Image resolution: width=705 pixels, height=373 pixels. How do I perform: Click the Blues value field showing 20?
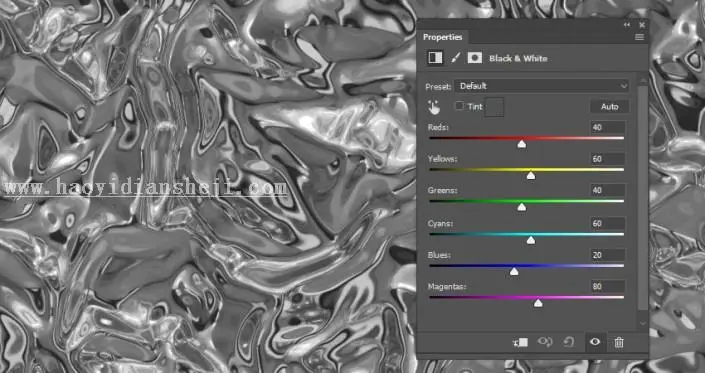607,255
